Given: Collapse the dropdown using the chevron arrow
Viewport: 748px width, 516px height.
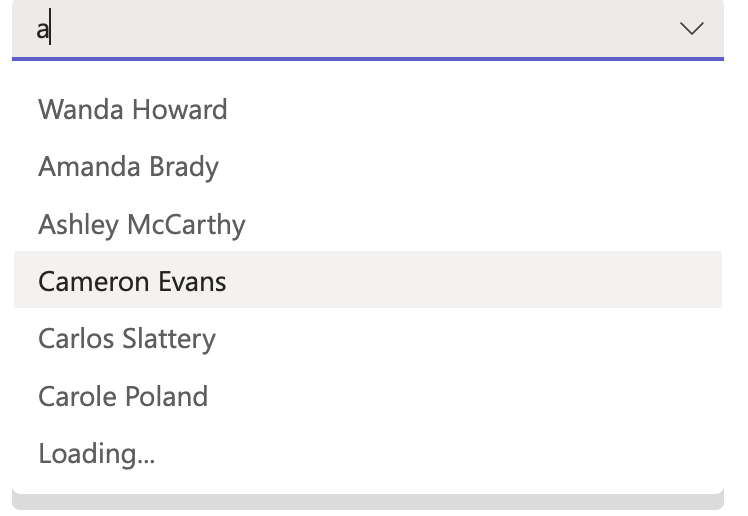Looking at the screenshot, I should pyautogui.click(x=691, y=29).
